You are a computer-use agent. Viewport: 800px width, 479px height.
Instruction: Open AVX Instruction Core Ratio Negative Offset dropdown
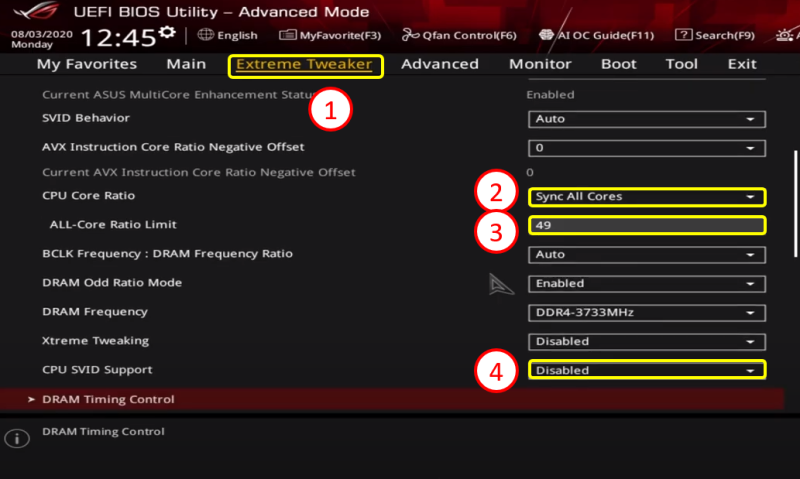[647, 148]
